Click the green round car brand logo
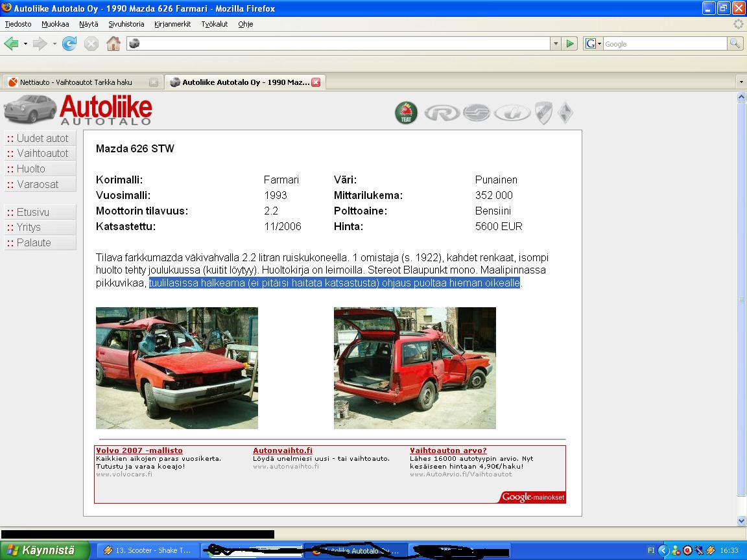Image resolution: width=747 pixels, height=560 pixels. pyautogui.click(x=407, y=113)
